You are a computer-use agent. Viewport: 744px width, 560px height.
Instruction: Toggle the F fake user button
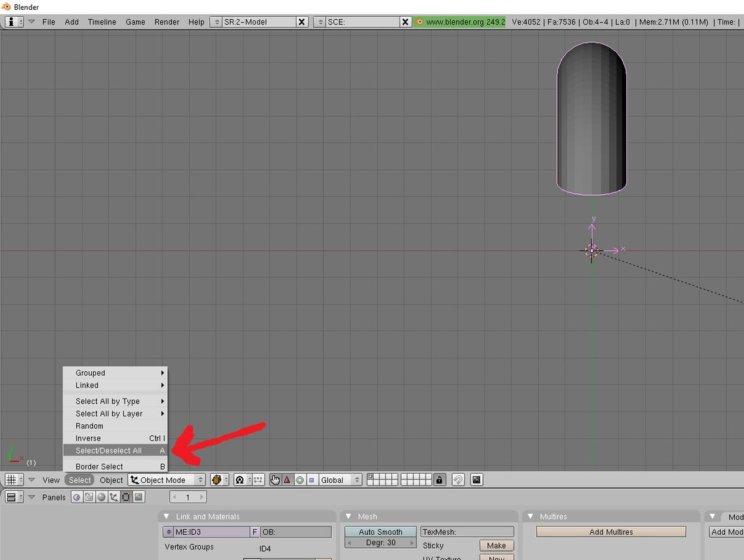coord(255,532)
